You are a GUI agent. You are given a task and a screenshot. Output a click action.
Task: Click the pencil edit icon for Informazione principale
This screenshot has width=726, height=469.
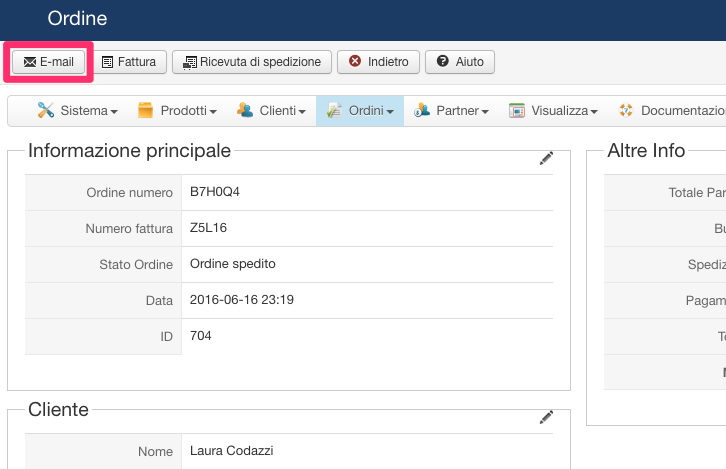point(546,158)
